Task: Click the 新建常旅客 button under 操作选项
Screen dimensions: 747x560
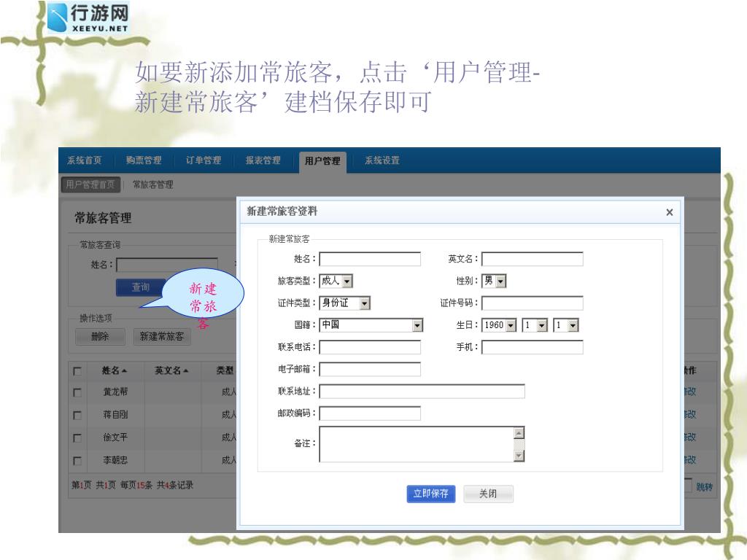Action: click(x=162, y=337)
